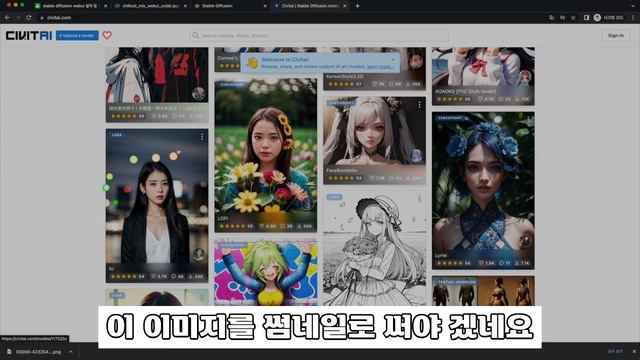Open the three-dot menu on FaceBombMix card

[419, 105]
